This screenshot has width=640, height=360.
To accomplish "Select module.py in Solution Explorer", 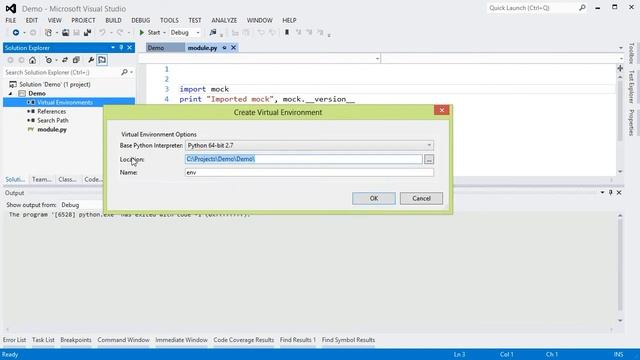I will pyautogui.click(x=51, y=129).
